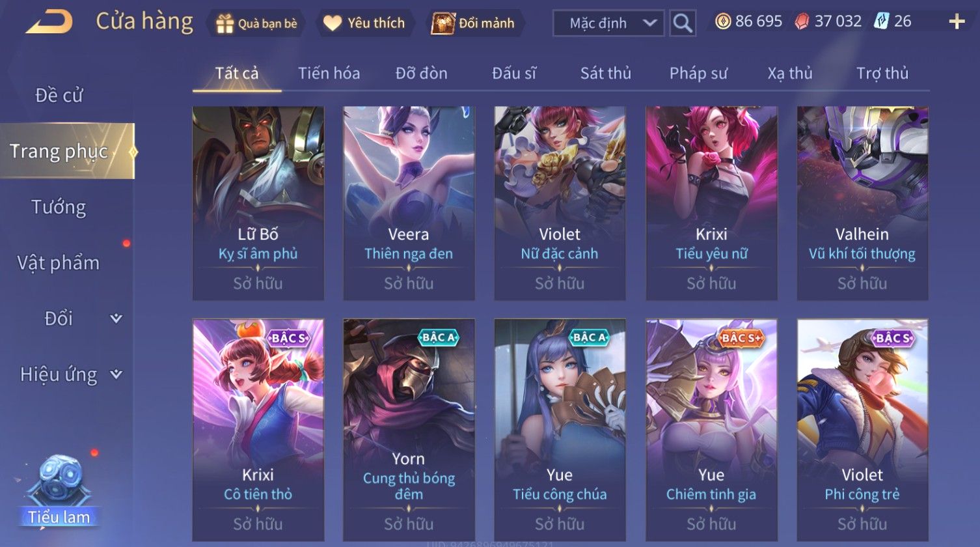Click the back arrow icon beside Cửa hàng
The width and height of the screenshot is (980, 547).
point(49,22)
